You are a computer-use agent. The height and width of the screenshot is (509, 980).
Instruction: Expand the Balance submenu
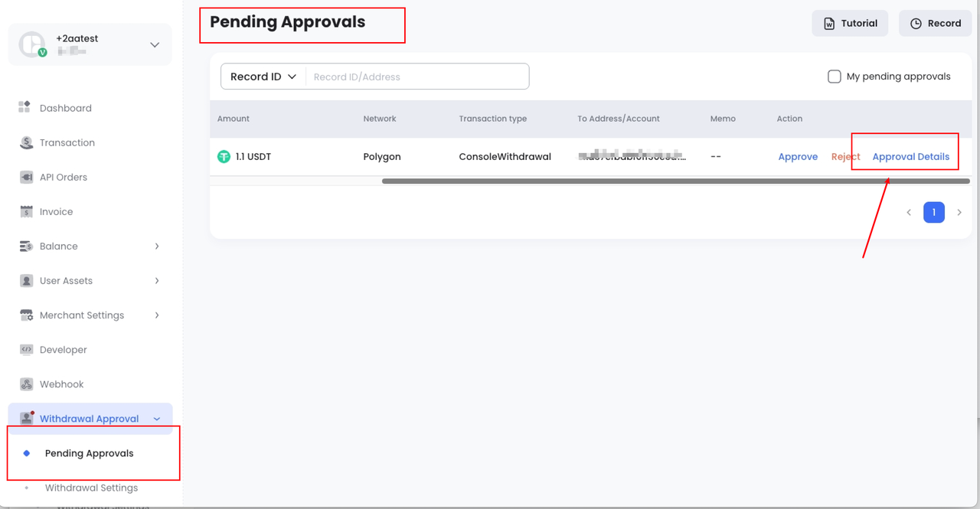pyautogui.click(x=157, y=246)
